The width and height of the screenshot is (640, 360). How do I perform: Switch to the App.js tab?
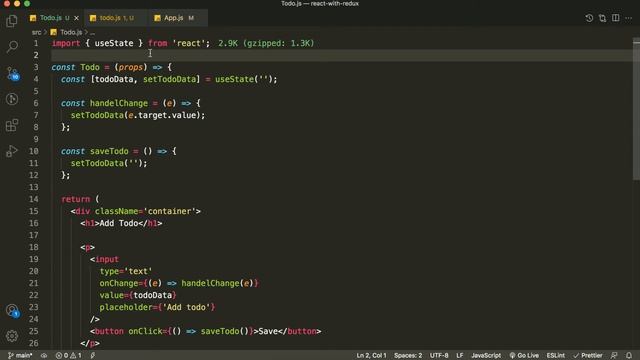click(178, 18)
